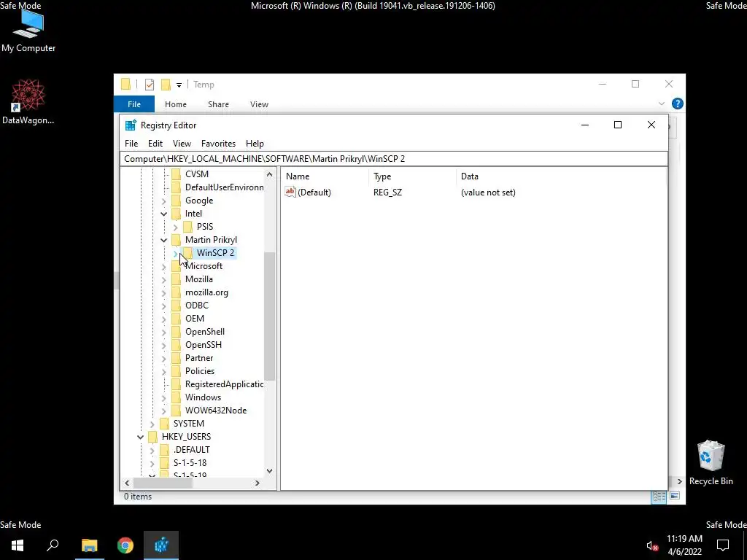Select the mozilla.org registry key
Viewport: 747px width, 560px height.
206,292
